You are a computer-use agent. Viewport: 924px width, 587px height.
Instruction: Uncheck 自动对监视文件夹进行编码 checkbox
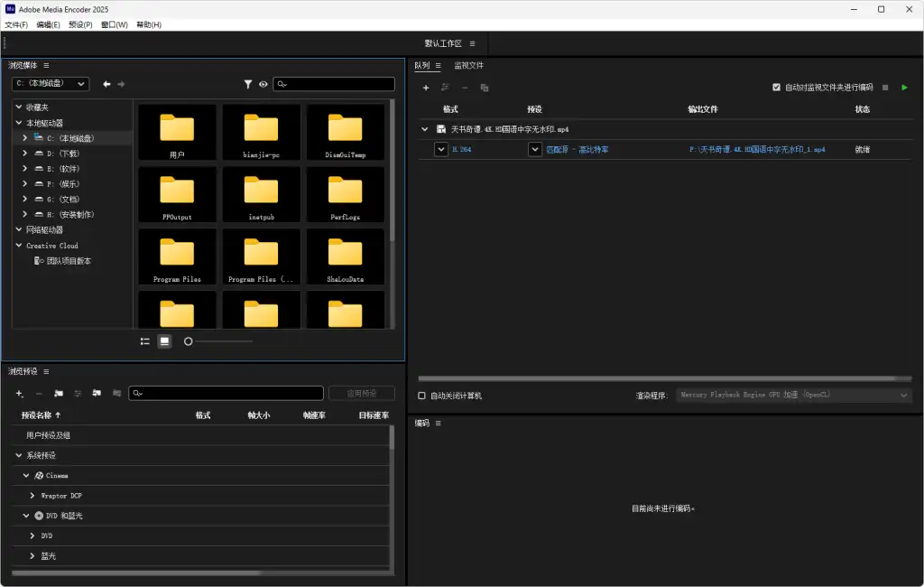pyautogui.click(x=776, y=88)
